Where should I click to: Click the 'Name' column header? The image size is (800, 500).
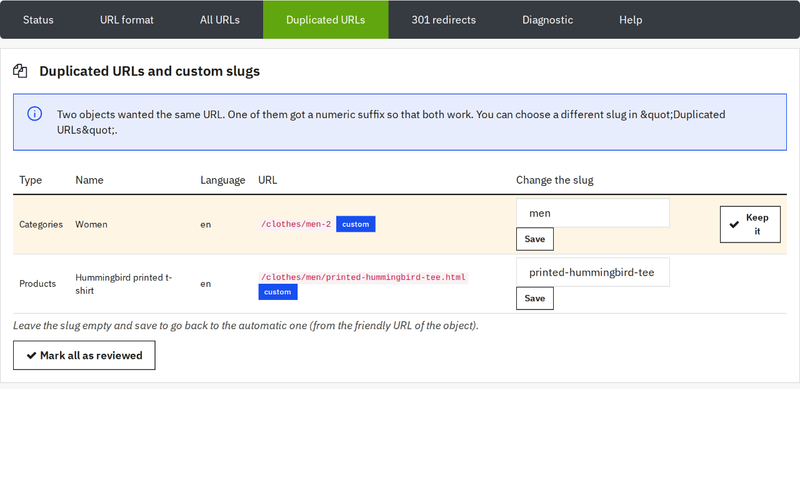[x=89, y=180]
